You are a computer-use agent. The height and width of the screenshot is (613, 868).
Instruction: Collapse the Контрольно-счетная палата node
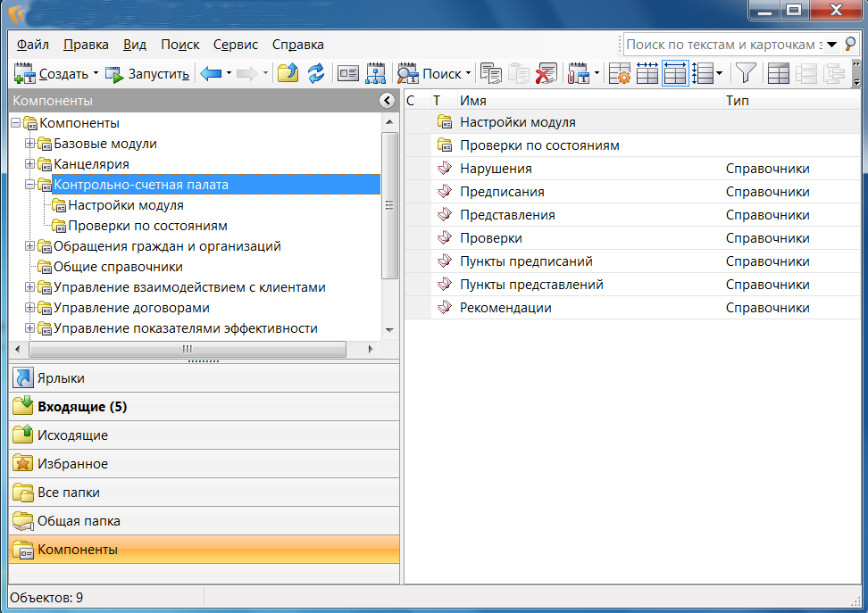[x=29, y=184]
